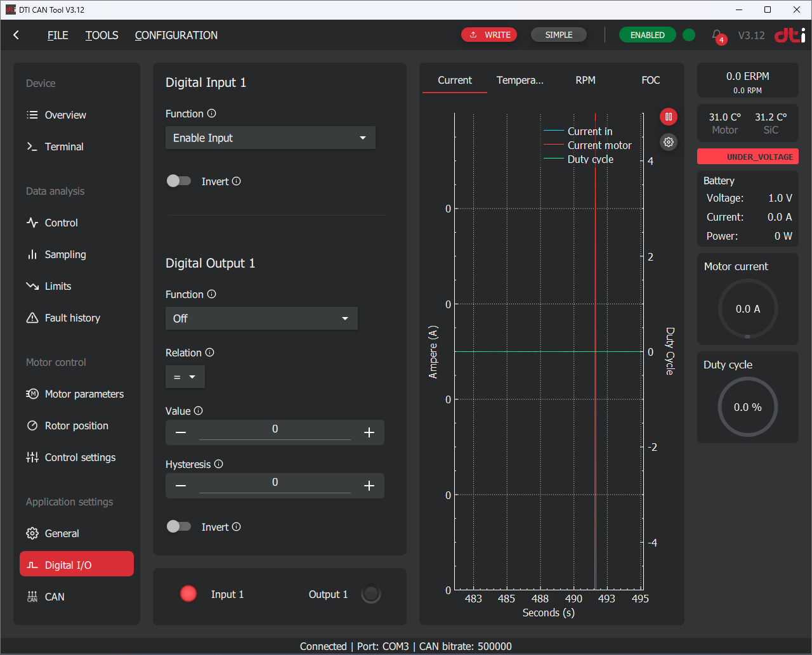Click the CAN bitrate status text
812x655 pixels.
pos(466,646)
